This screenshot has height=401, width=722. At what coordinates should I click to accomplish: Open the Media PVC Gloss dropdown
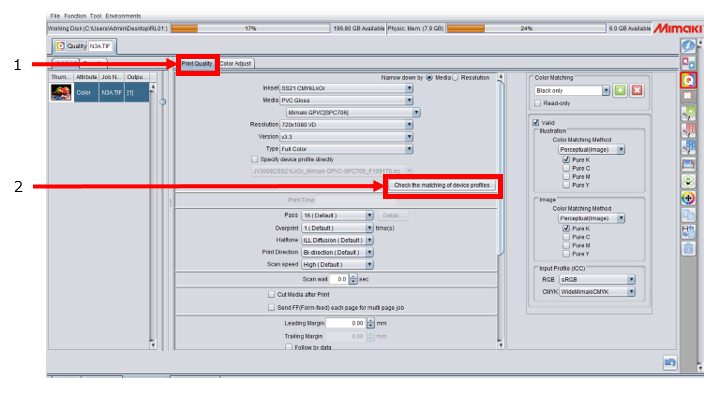tap(346, 100)
